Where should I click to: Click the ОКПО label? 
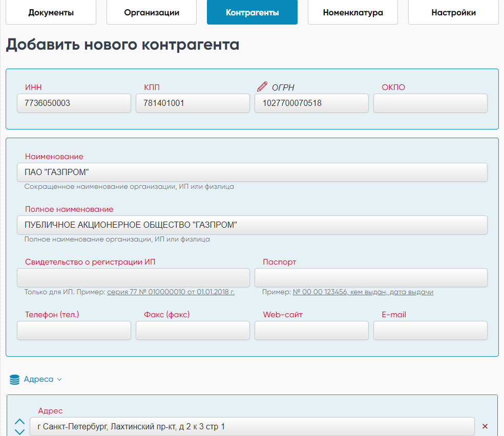pos(393,88)
